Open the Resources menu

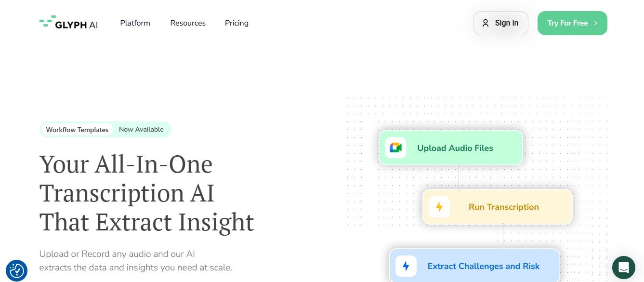click(188, 23)
